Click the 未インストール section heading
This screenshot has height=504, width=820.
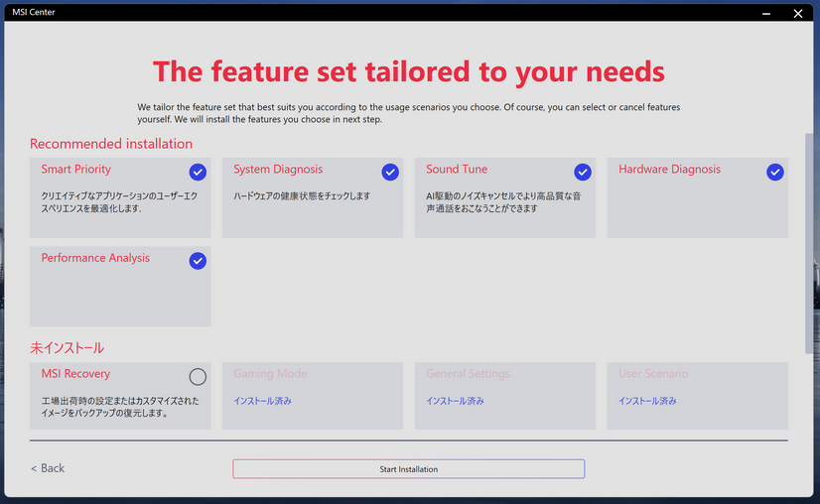click(67, 347)
